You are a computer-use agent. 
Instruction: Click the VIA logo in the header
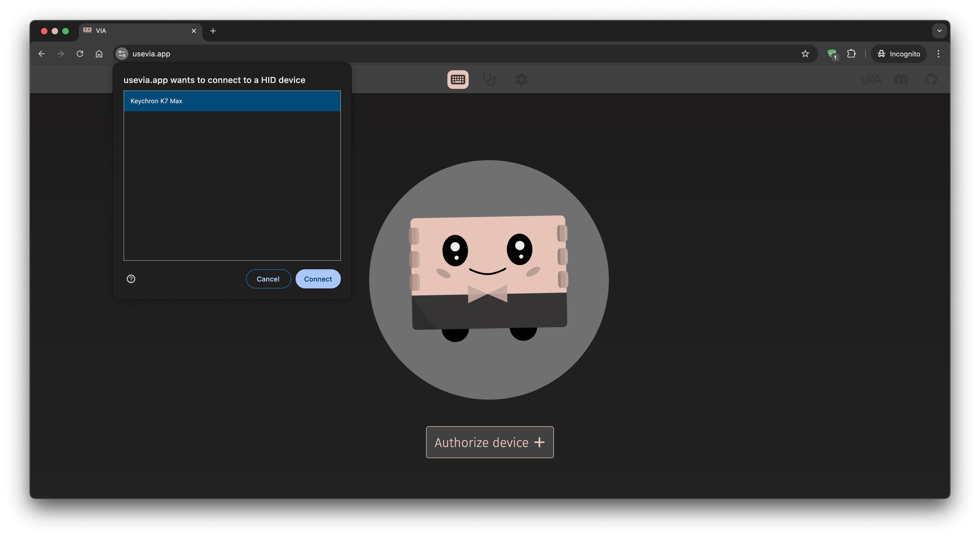871,80
